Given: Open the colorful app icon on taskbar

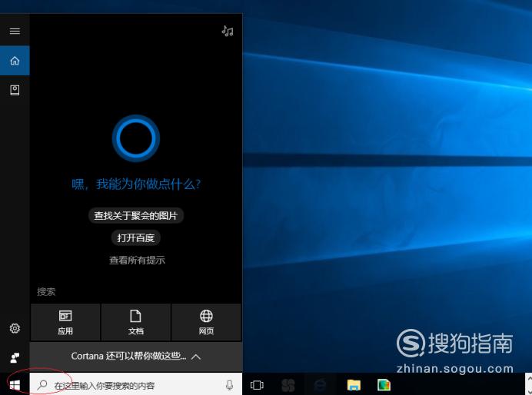Looking at the screenshot, I should click(384, 385).
